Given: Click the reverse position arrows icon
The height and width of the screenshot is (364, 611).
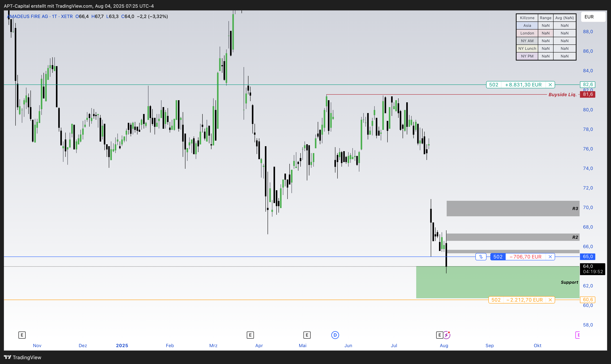Looking at the screenshot, I should coord(481,257).
